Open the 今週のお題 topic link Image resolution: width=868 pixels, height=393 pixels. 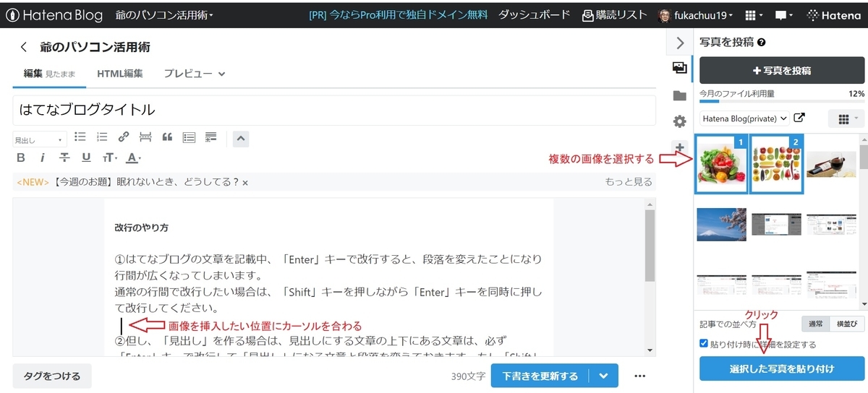(145, 182)
